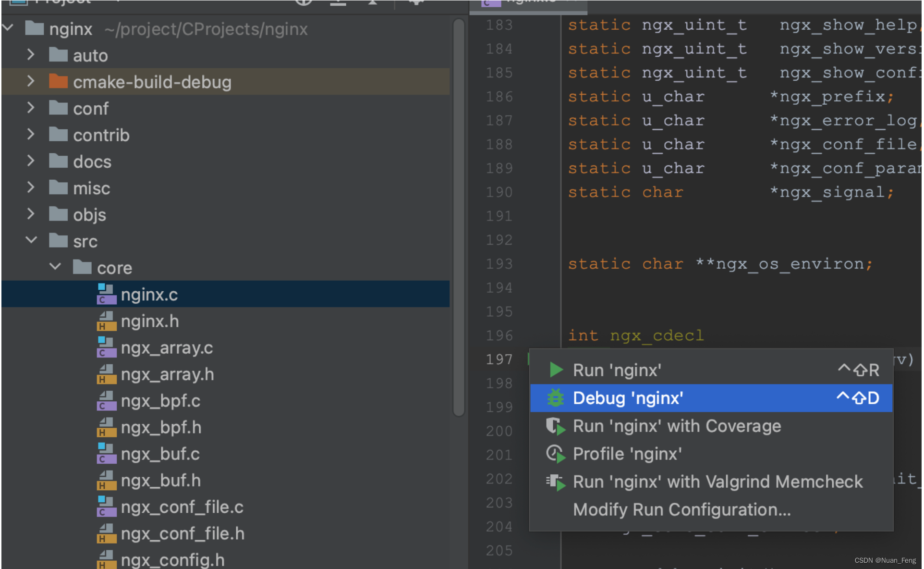Click project path ~/project/CProjects/nginx
The width and height of the screenshot is (924, 569).
point(206,29)
